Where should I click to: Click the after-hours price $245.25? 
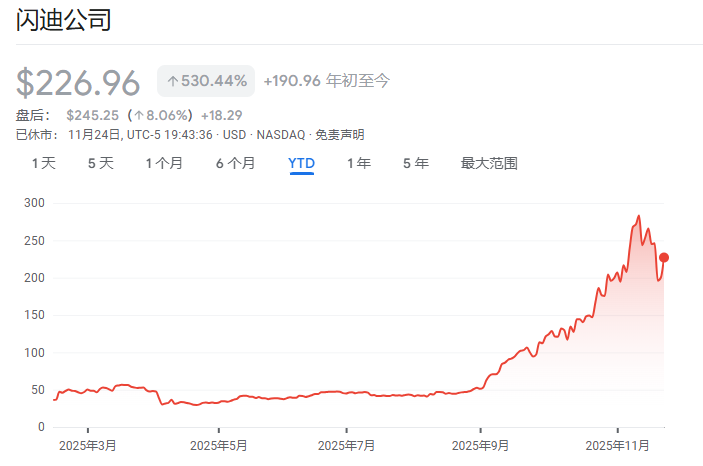[x=92, y=115]
